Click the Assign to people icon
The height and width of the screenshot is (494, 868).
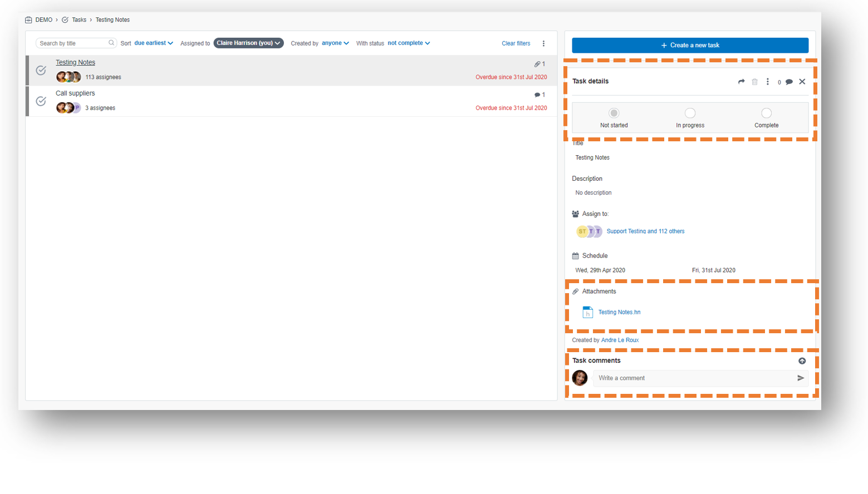point(576,214)
